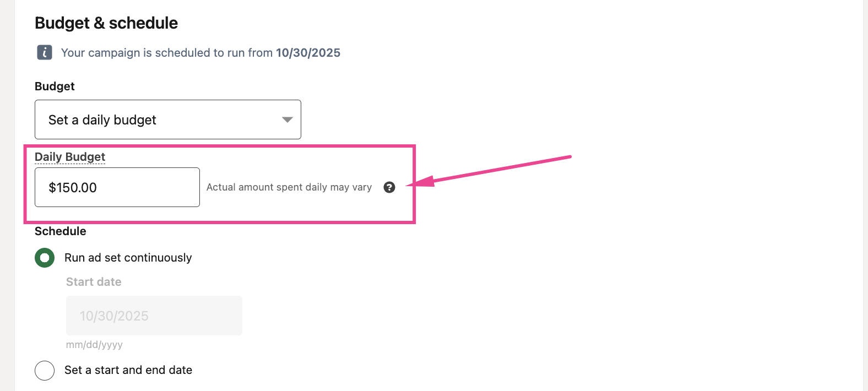Enable the blank schedule radio button
The width and height of the screenshot is (868, 391).
(x=45, y=370)
